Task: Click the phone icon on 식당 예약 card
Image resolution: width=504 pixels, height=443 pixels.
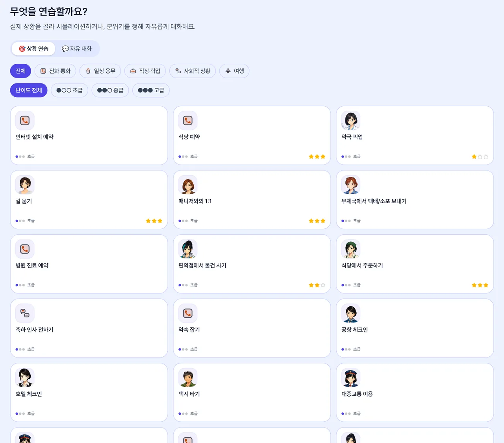Action: click(188, 120)
